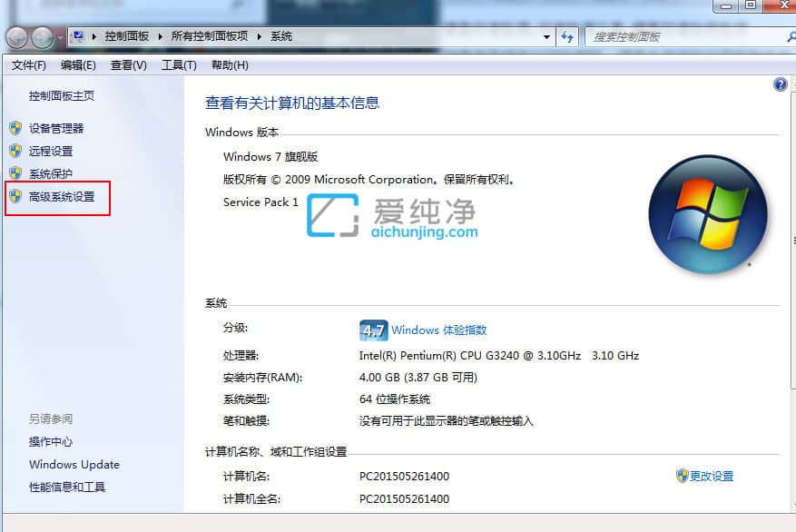This screenshot has height=532, width=796.
Task: Open Windows Update from the sidebar
Action: point(74,464)
